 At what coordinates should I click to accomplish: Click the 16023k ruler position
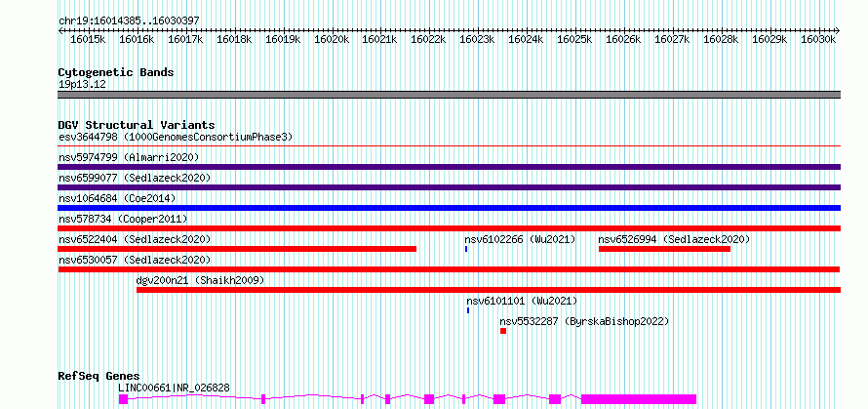click(477, 39)
